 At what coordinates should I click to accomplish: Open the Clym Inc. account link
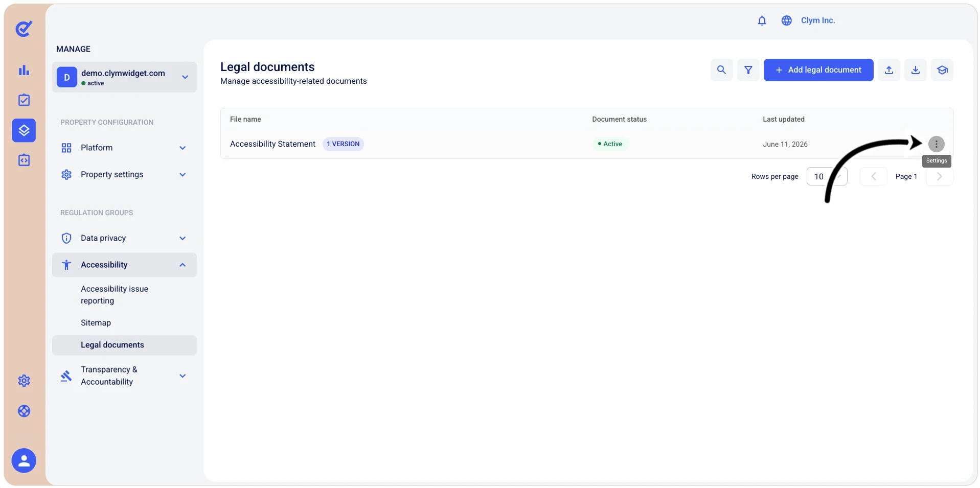tap(818, 20)
